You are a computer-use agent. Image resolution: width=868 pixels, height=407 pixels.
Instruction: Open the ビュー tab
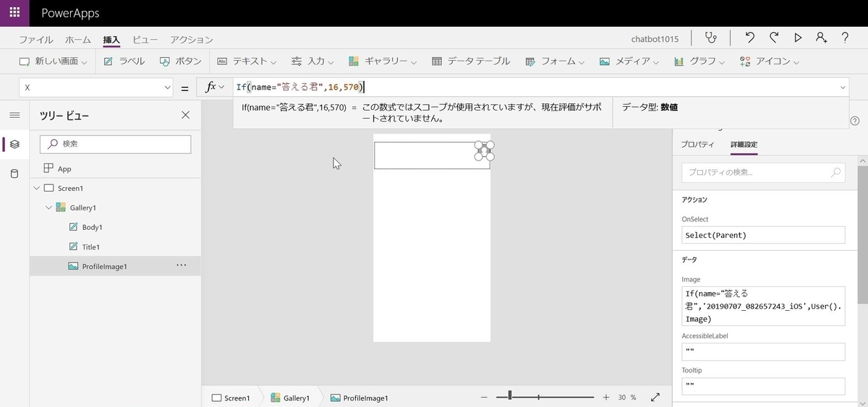pos(145,40)
